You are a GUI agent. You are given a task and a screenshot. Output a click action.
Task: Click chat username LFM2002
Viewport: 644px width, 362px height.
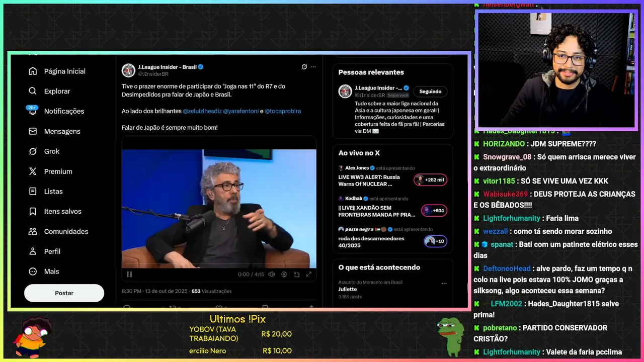click(507, 304)
